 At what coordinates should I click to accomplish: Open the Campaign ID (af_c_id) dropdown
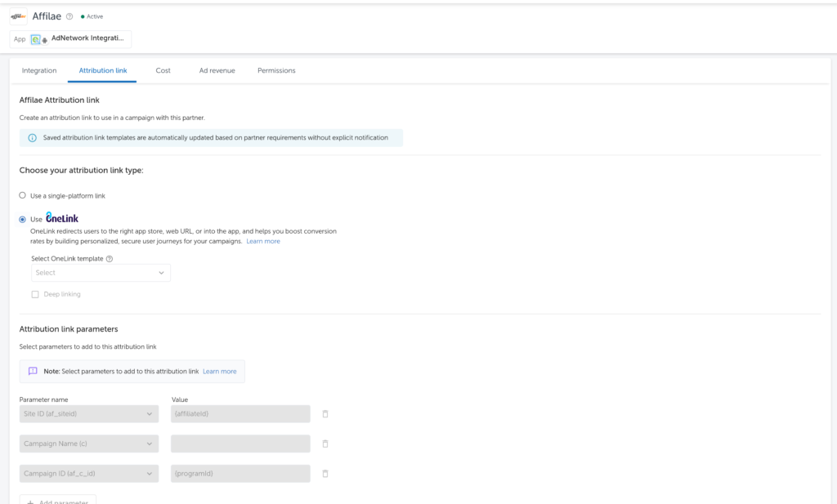[x=88, y=473]
